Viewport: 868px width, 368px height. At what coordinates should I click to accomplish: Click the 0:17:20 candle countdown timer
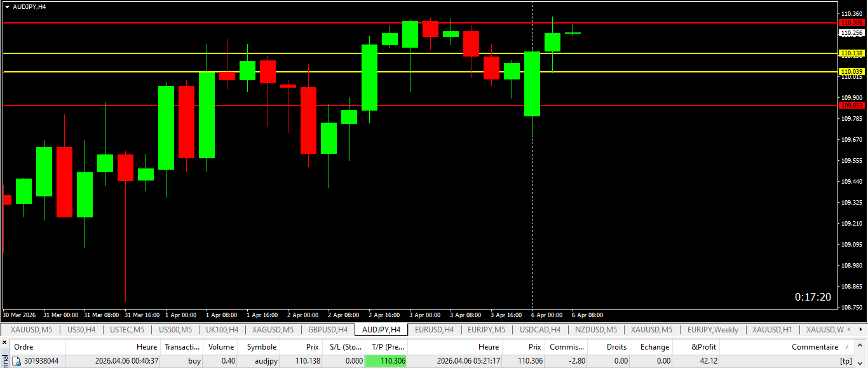click(x=813, y=297)
